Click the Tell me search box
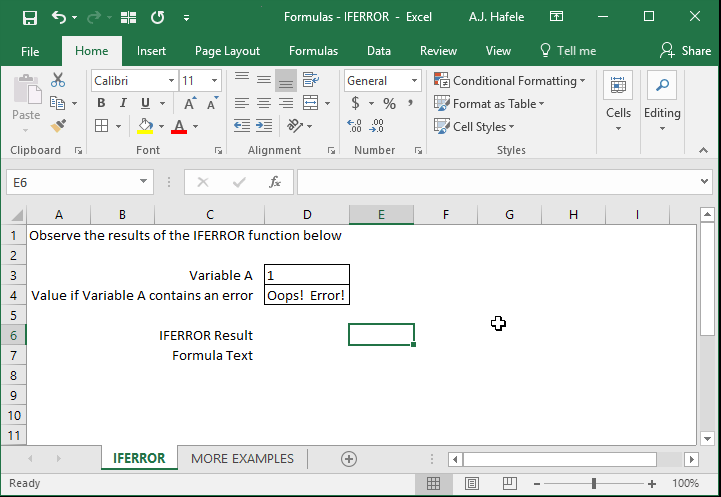The image size is (721, 497). (x=568, y=51)
